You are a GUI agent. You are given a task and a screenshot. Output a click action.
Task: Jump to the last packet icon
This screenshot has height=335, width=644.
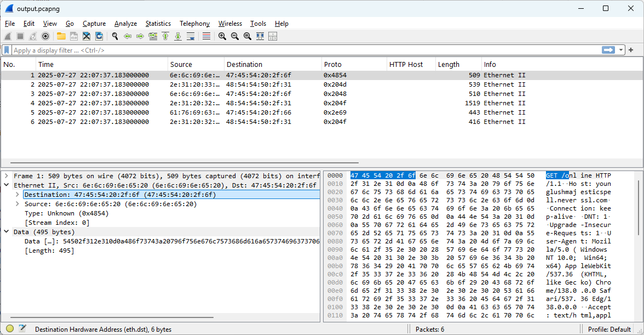tap(178, 36)
